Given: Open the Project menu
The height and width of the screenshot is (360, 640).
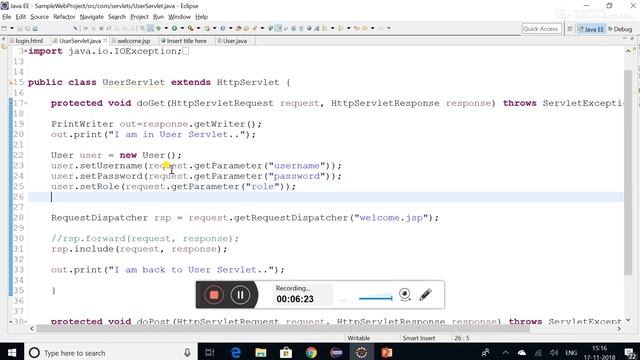Looking at the screenshot, I should pyautogui.click(x=139, y=17).
